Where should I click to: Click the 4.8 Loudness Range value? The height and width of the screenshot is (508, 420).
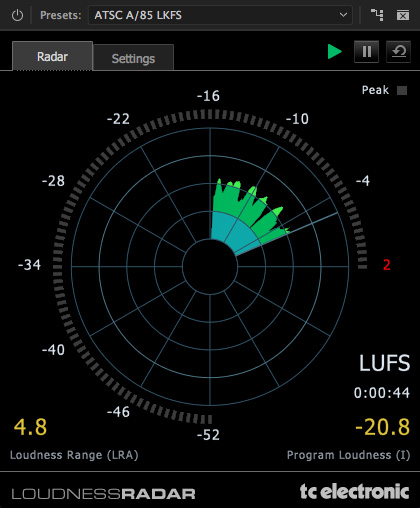coord(30,427)
